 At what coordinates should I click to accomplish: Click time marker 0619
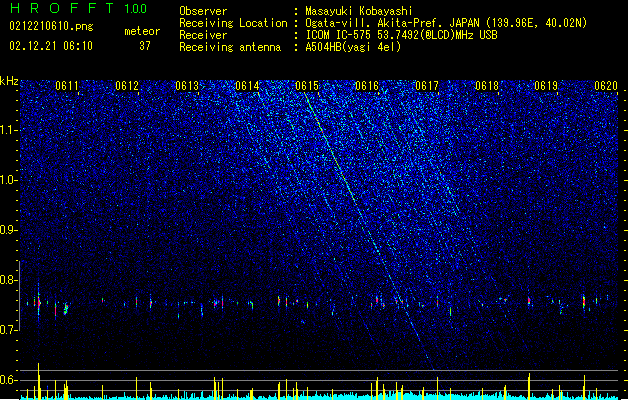[x=546, y=86]
